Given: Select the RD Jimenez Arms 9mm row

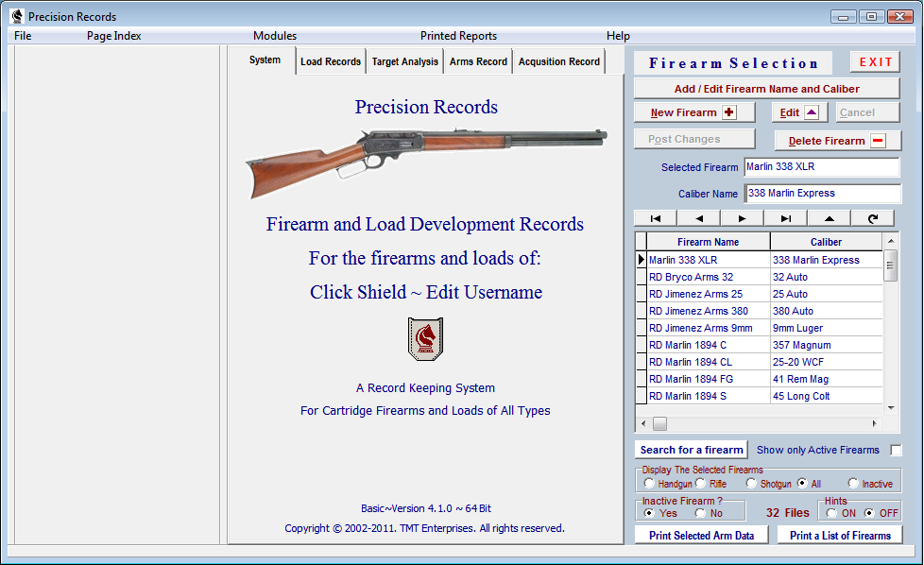Looking at the screenshot, I should 759,328.
